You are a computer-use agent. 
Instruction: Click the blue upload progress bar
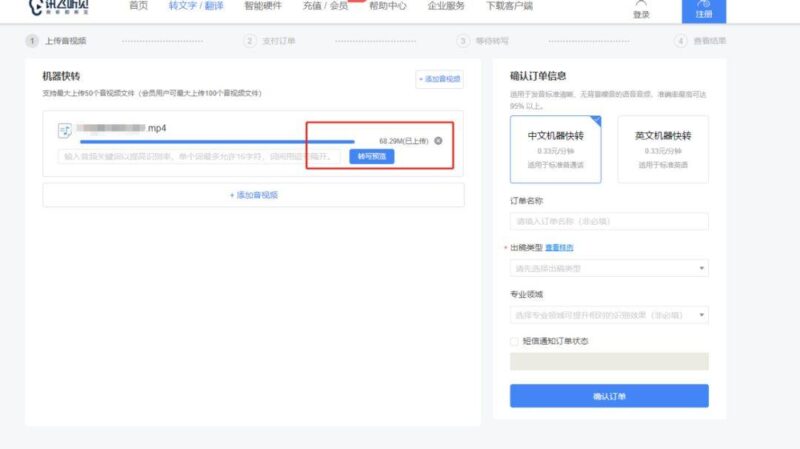coord(217,141)
